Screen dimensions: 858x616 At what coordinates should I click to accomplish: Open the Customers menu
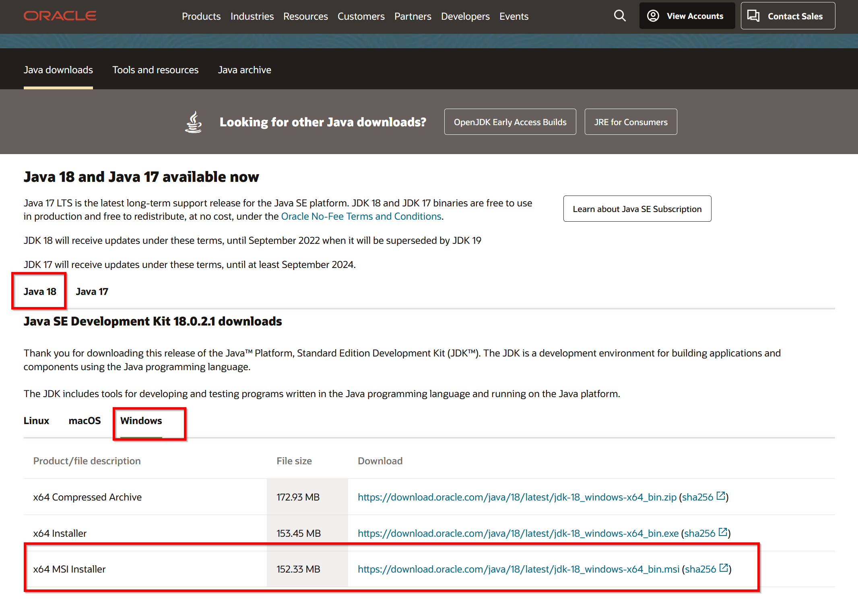[x=361, y=16]
